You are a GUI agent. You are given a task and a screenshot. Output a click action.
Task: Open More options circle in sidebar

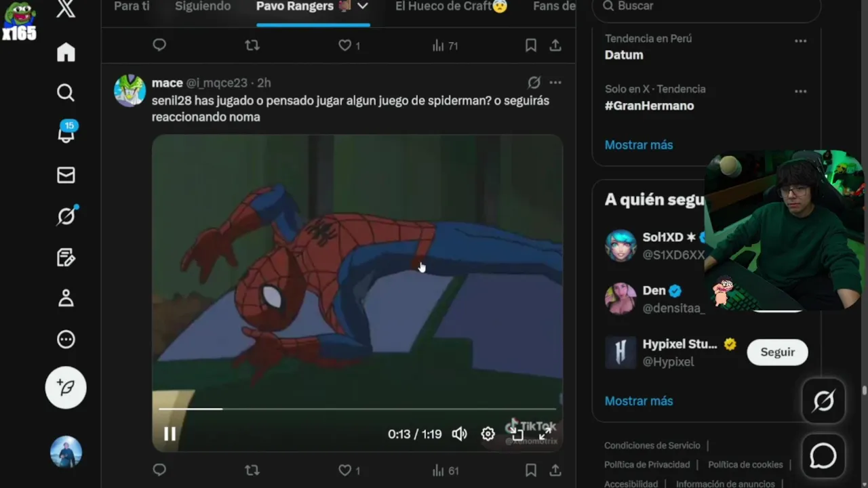click(66, 340)
